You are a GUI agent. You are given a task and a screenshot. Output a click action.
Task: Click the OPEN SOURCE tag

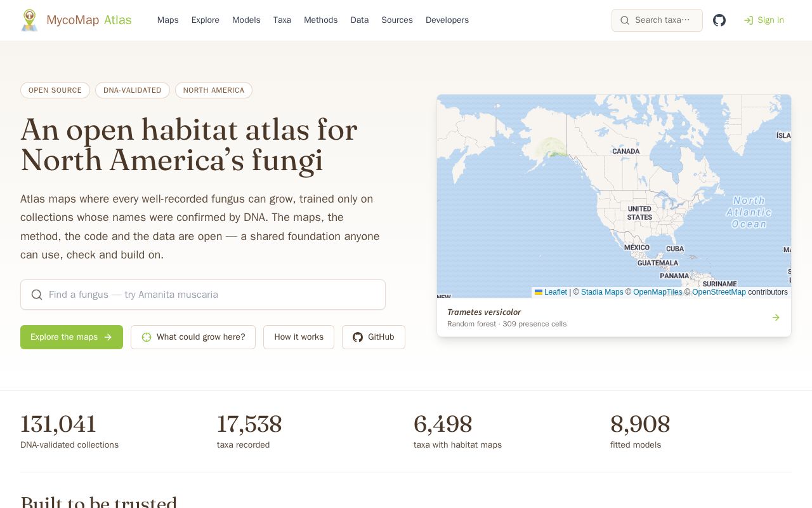(x=55, y=90)
